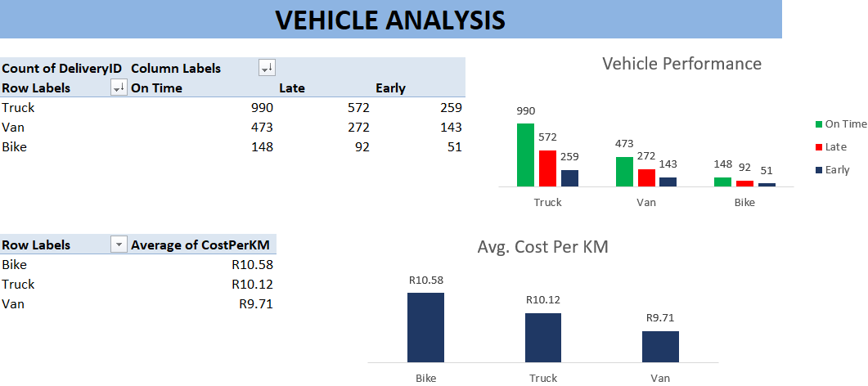Click the green On Time legend swatch
Screen dimensions: 868x386
coord(818,124)
